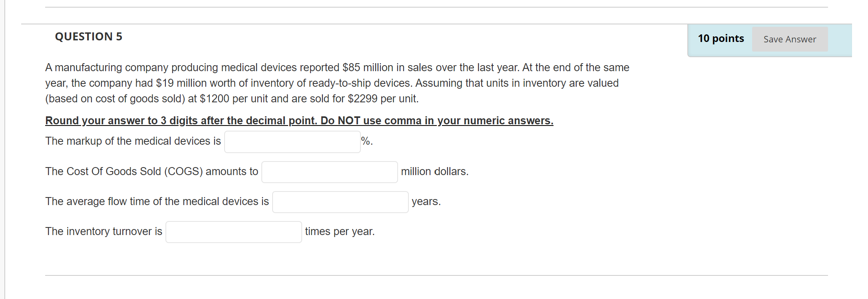Click the million dollars label text

pyautogui.click(x=435, y=171)
